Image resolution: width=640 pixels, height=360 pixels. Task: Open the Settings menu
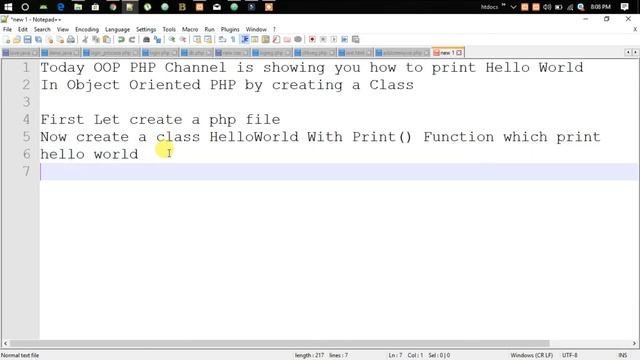(146, 29)
